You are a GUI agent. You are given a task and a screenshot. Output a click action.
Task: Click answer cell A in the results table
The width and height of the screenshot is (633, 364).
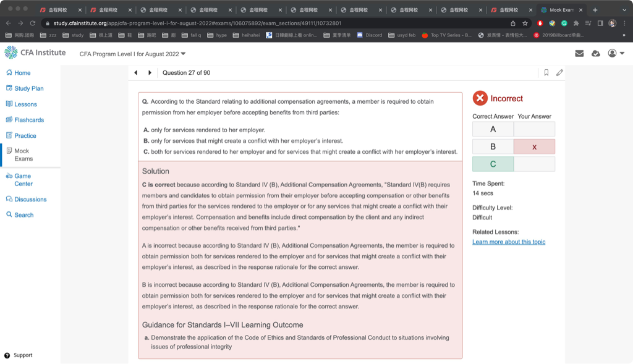coord(493,129)
